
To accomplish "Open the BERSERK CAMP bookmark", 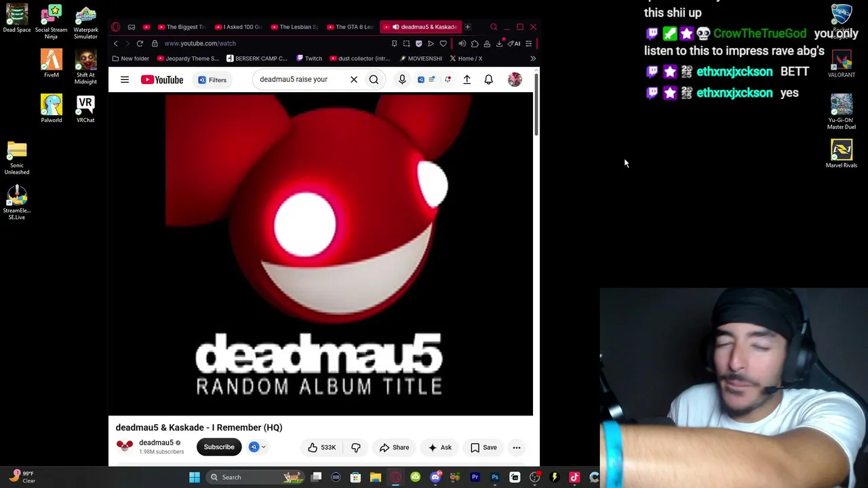I will tap(257, 58).
